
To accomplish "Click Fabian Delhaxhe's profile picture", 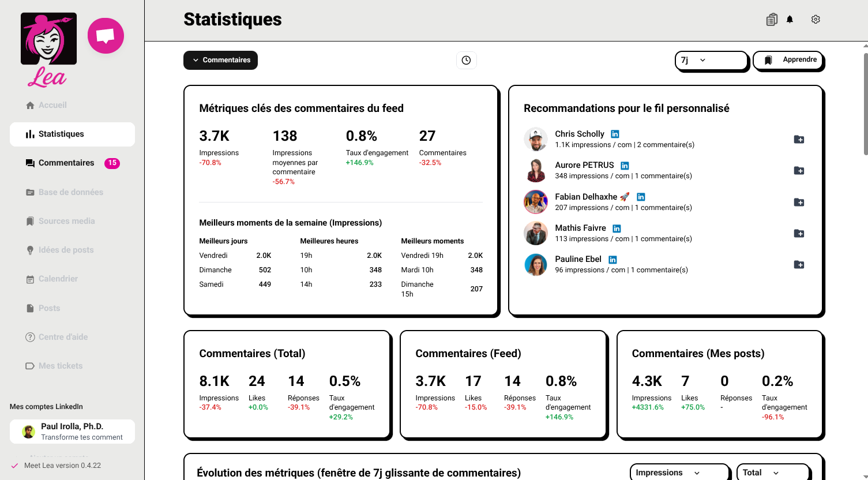I will [535, 202].
